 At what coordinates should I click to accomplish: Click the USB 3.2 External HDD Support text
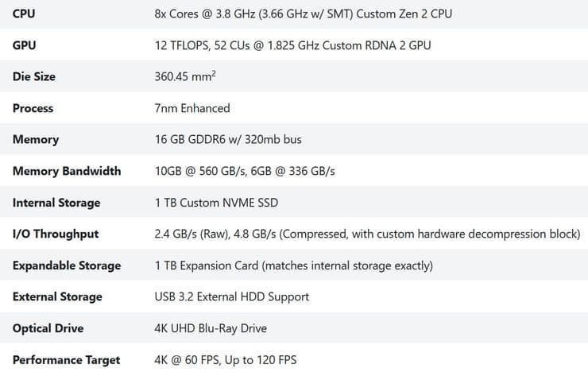(x=232, y=296)
